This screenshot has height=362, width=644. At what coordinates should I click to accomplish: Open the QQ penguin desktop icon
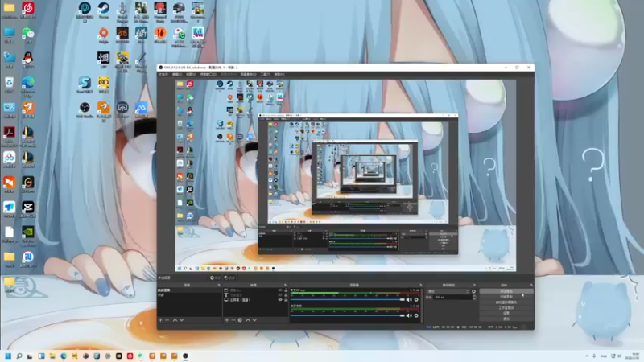[28, 60]
